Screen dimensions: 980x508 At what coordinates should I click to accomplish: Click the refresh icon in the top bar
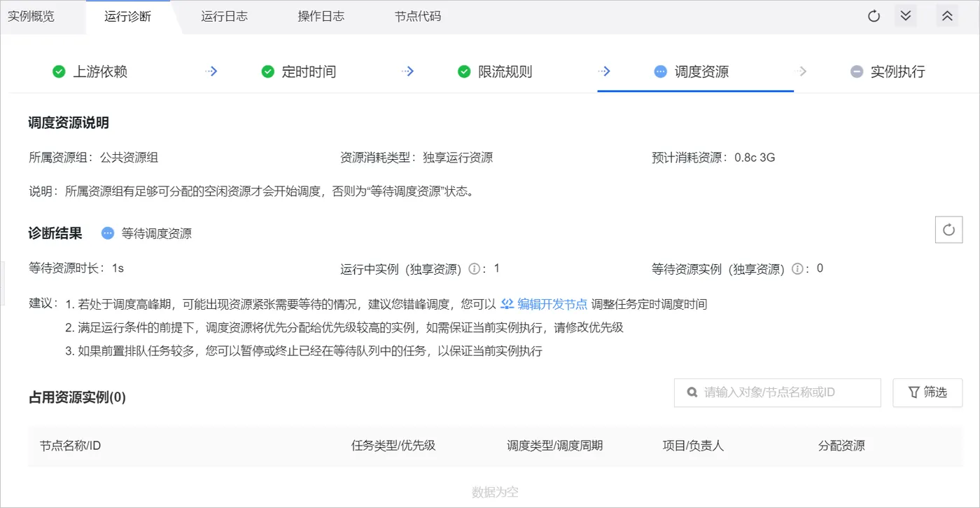coord(874,16)
